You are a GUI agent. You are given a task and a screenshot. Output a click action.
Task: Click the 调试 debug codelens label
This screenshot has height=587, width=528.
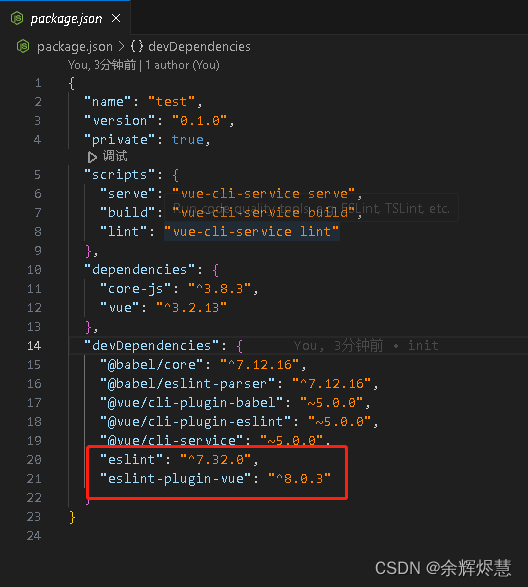tap(115, 156)
